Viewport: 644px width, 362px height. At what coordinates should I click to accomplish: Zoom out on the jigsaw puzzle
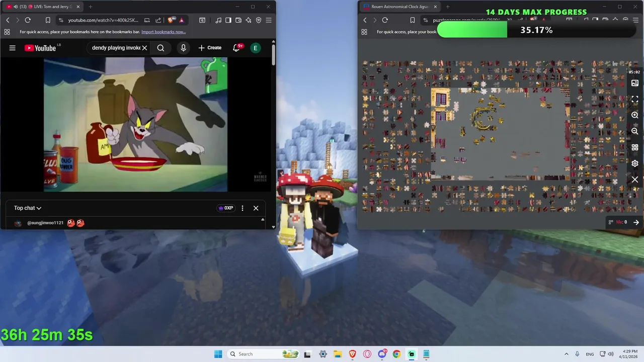pyautogui.click(x=635, y=131)
